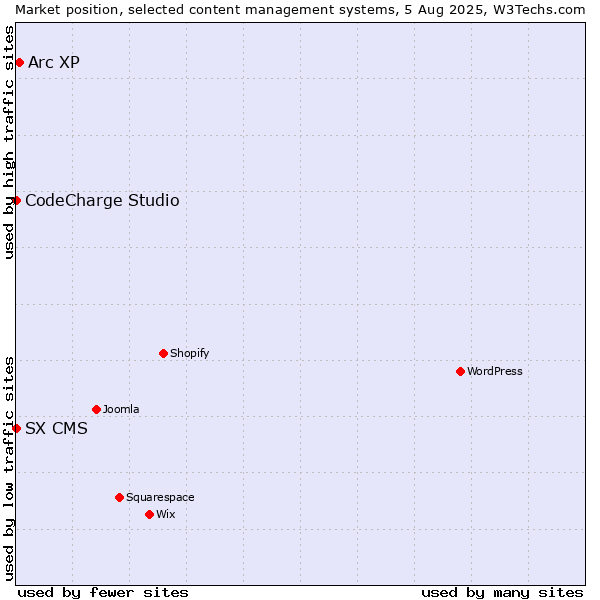Click the 'CodeCharge Studio' label
The height and width of the screenshot is (600, 600).
[102, 201]
